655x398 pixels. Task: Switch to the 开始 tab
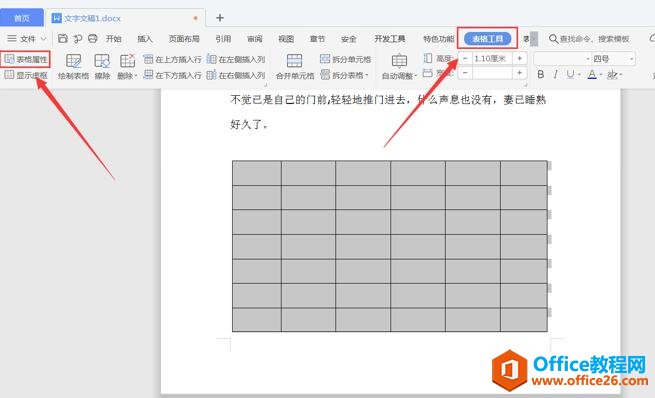(x=114, y=39)
